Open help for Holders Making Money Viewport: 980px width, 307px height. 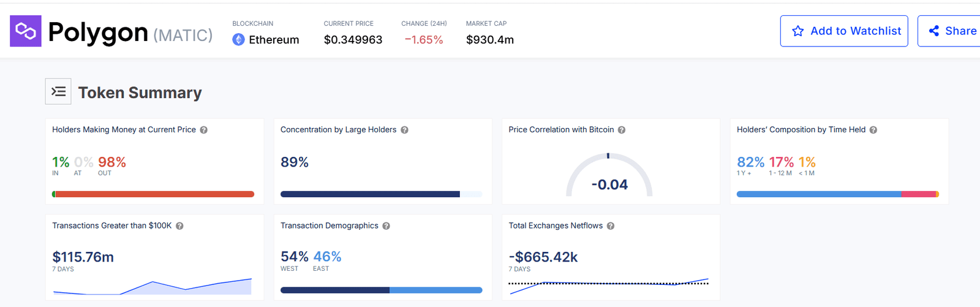point(204,130)
